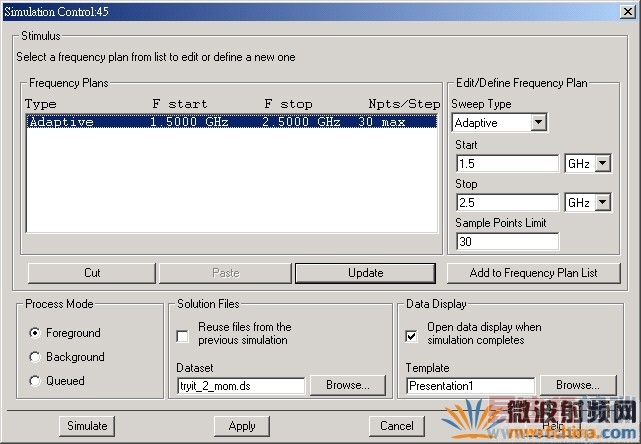Viewport: 641px width, 444px height.
Task: Close the Simulation Control window
Action: pyautogui.click(x=628, y=11)
